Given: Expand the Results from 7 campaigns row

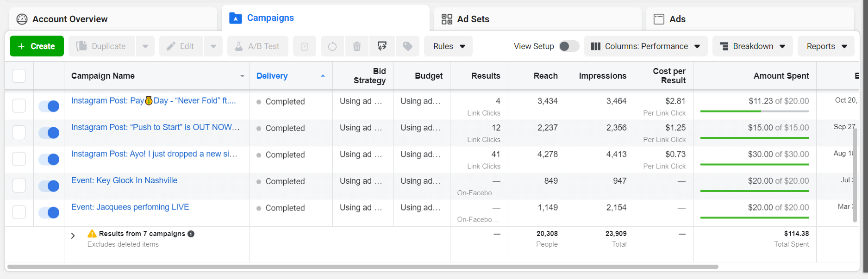Looking at the screenshot, I should point(73,236).
